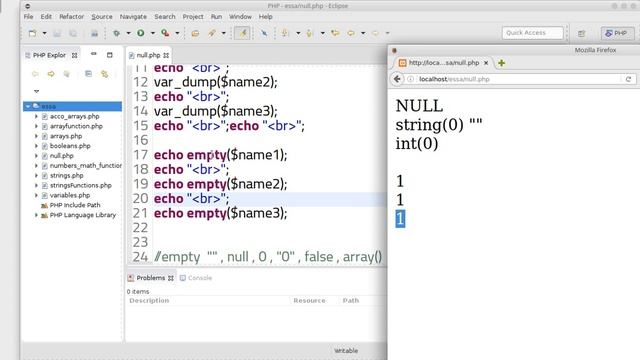Go to Next Annotation icon
Screen dimensions: 640x360
click(x=285, y=33)
